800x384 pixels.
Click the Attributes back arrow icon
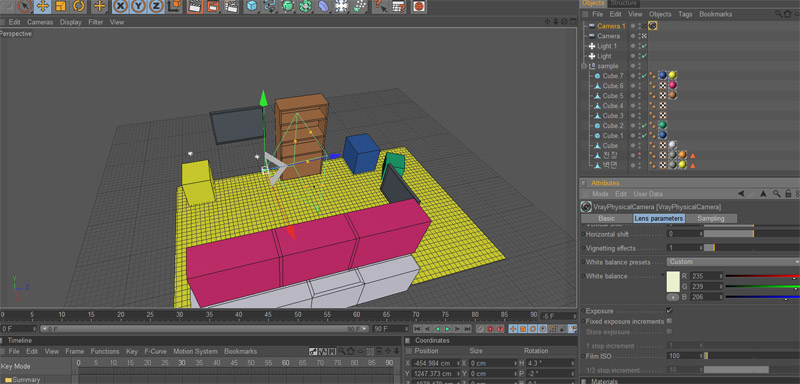742,194
